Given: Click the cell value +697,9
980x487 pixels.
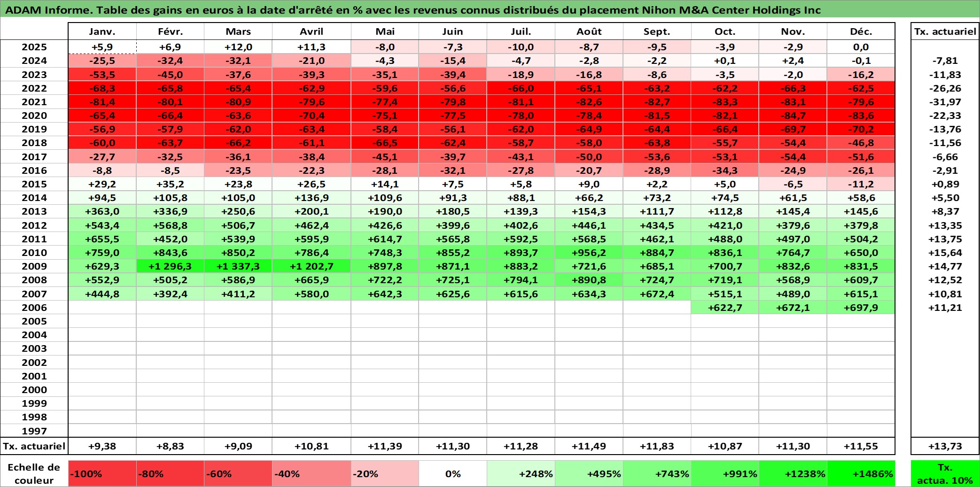Looking at the screenshot, I should coord(861,308).
